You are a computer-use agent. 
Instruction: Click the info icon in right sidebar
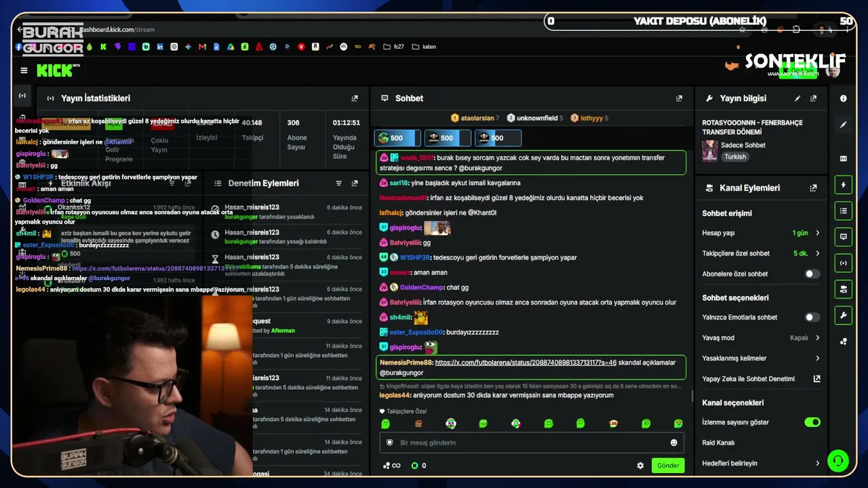click(844, 98)
